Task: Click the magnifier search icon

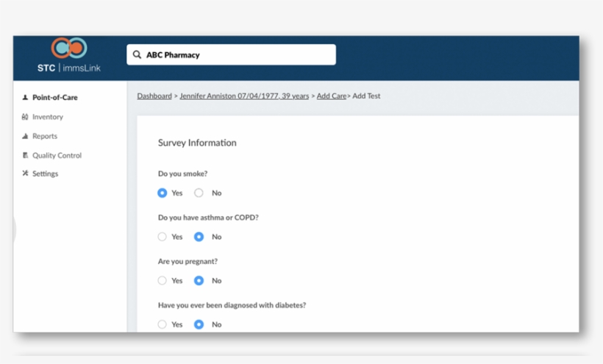Action: pyautogui.click(x=137, y=54)
